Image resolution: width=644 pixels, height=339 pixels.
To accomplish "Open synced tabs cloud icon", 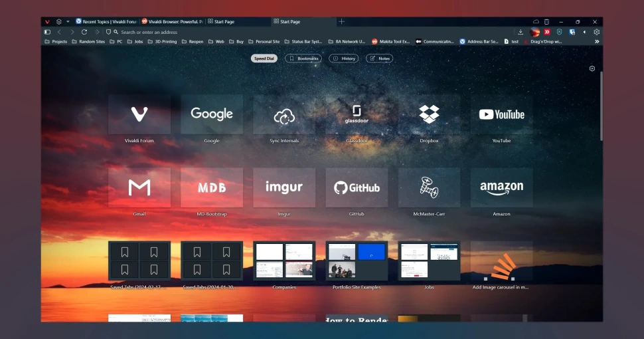I will point(536,22).
